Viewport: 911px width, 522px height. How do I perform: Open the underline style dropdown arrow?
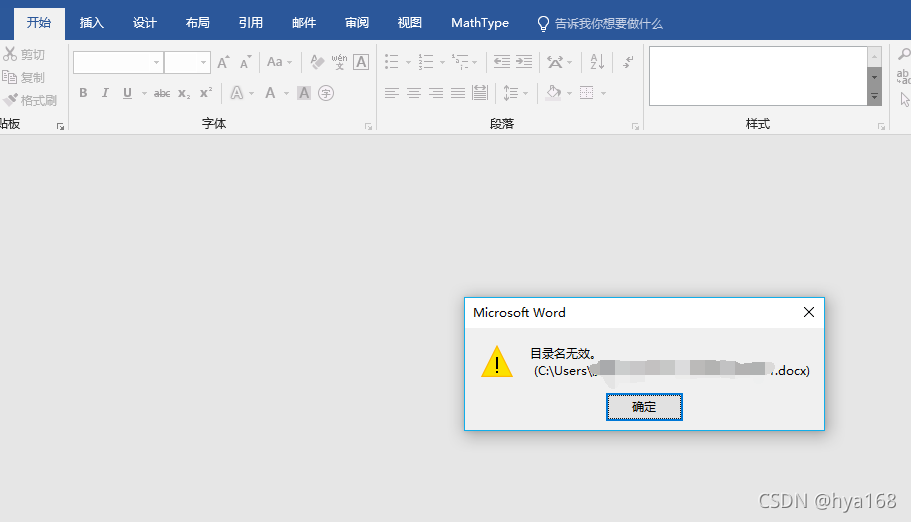tap(144, 94)
